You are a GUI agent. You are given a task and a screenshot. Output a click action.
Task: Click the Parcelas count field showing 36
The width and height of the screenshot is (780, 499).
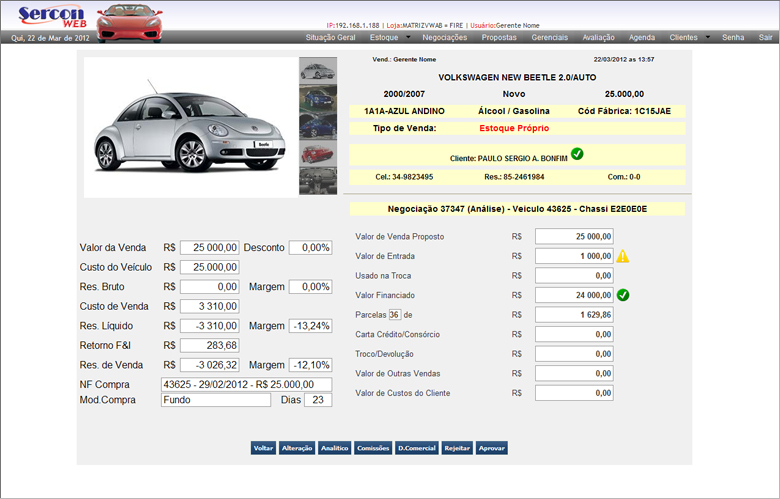pos(394,315)
